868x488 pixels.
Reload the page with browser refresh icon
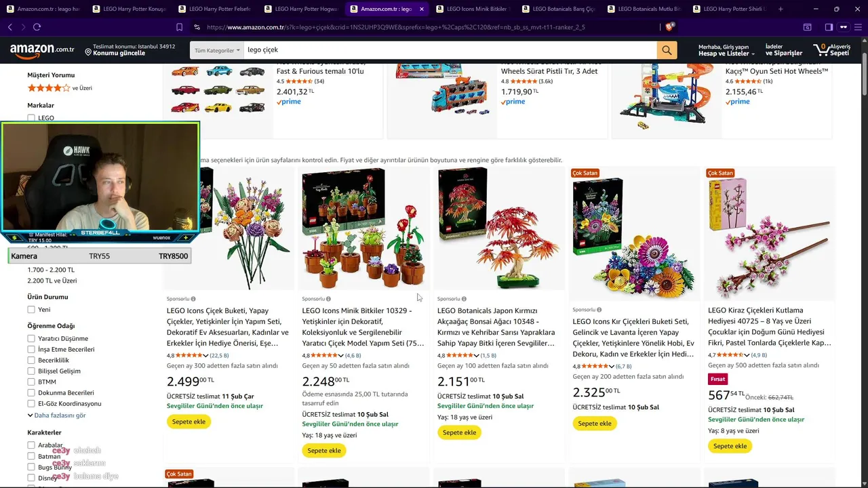coord(37,27)
